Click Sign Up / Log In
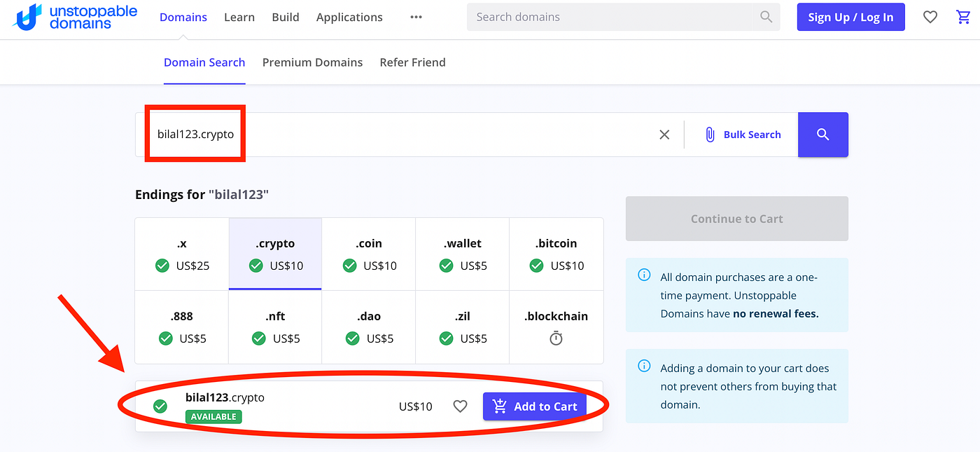Screen dimensions: 980x452 pyautogui.click(x=850, y=18)
